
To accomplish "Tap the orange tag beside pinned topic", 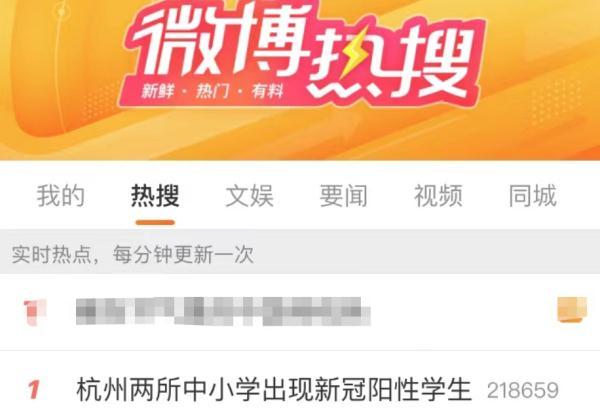I will coord(572,309).
